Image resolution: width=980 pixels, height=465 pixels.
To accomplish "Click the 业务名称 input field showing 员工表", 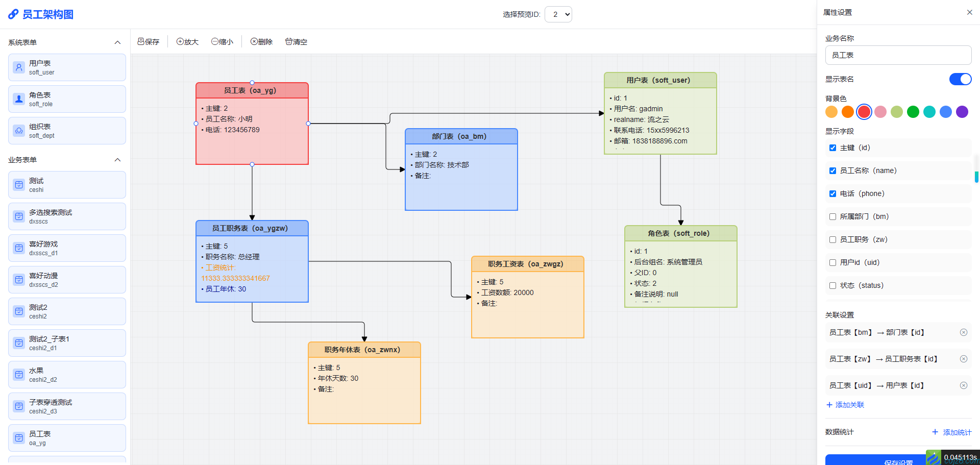I will pos(898,55).
